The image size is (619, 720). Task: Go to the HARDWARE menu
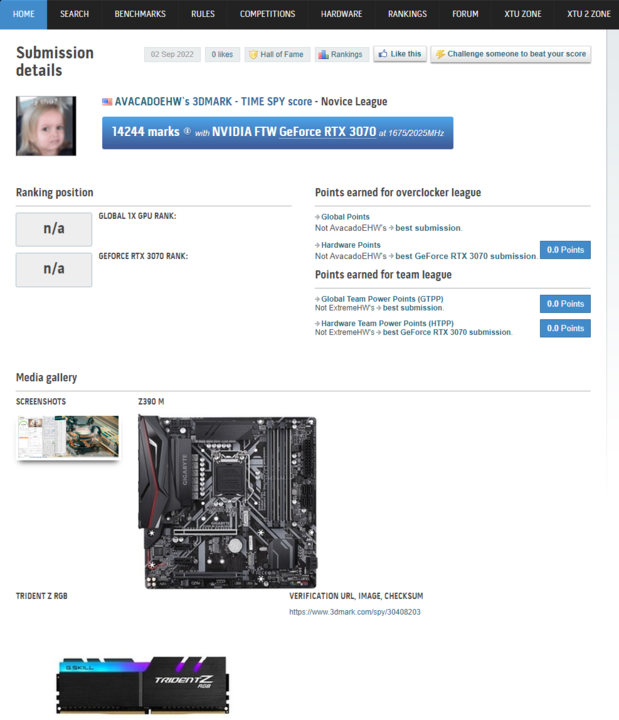342,14
